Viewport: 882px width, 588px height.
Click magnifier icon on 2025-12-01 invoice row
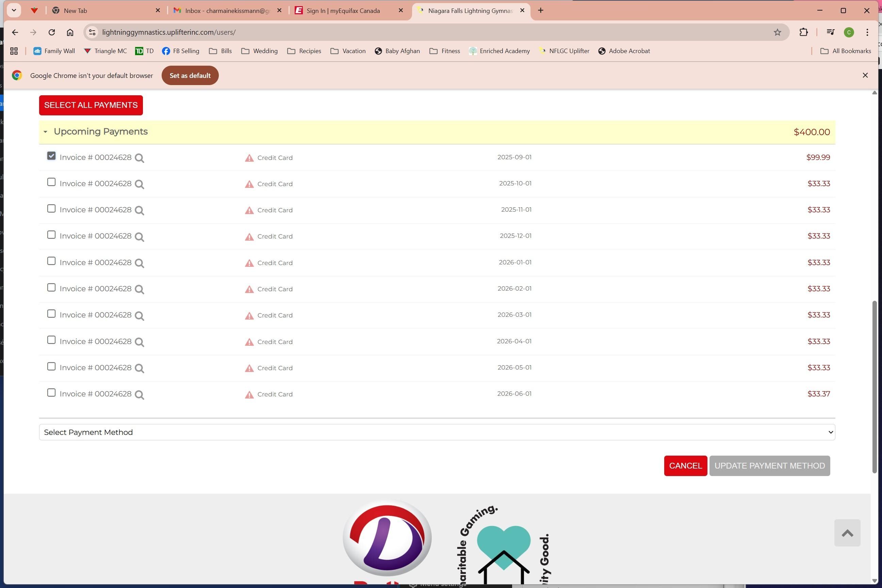[x=140, y=236]
